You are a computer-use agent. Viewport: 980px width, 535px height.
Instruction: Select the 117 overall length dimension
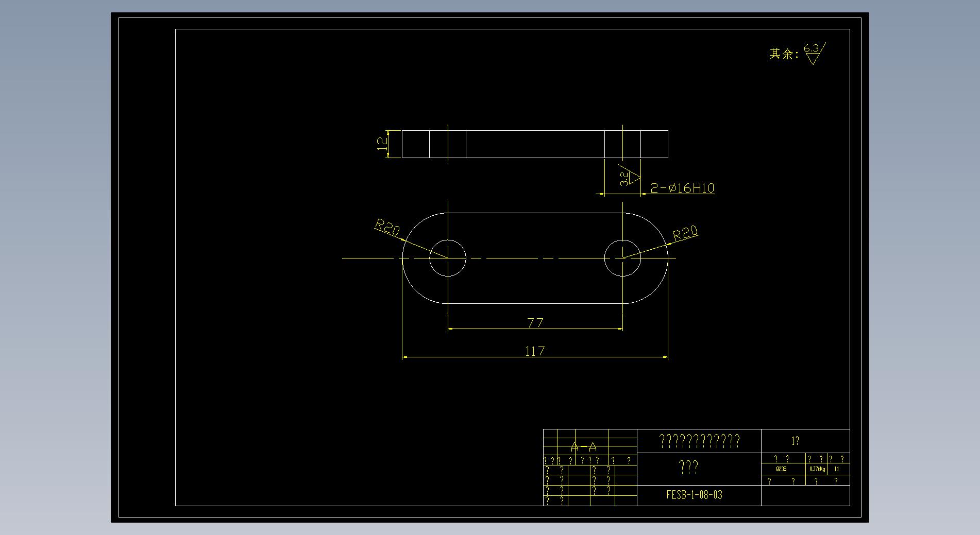[534, 351]
